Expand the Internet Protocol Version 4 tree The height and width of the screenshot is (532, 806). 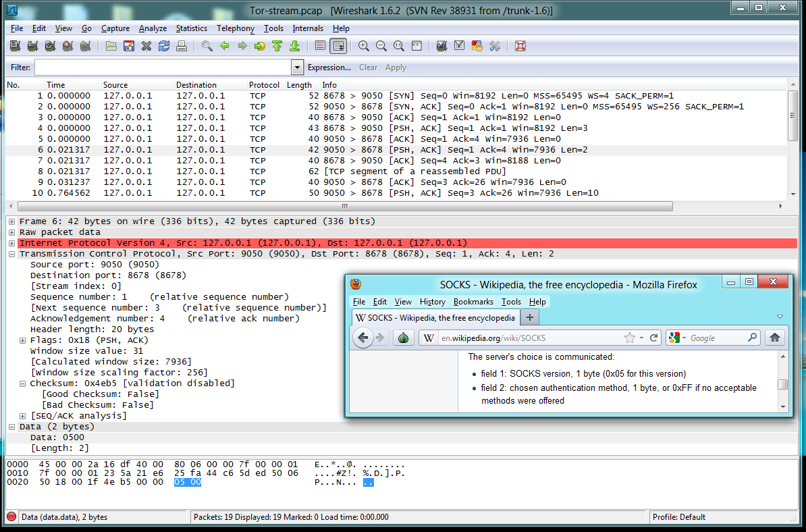click(x=11, y=243)
